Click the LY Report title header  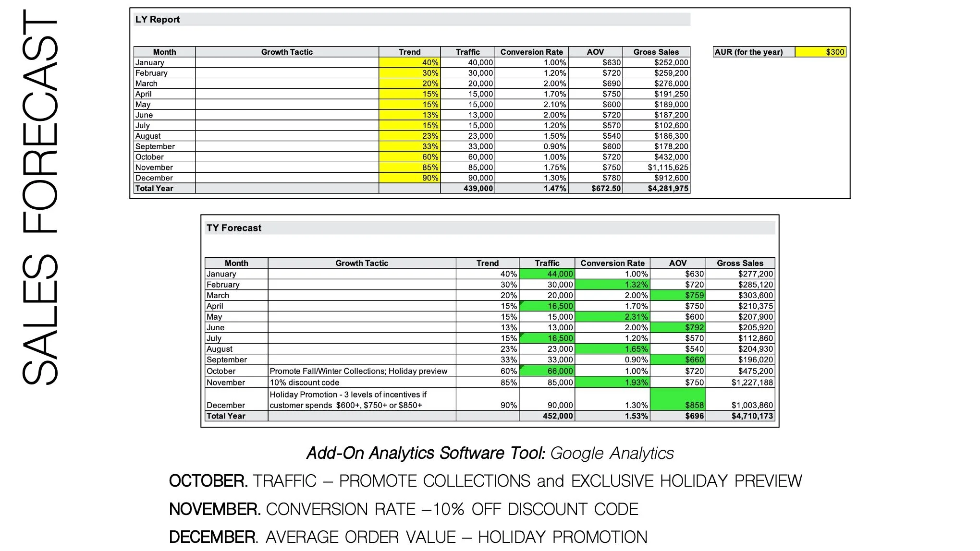(x=158, y=20)
